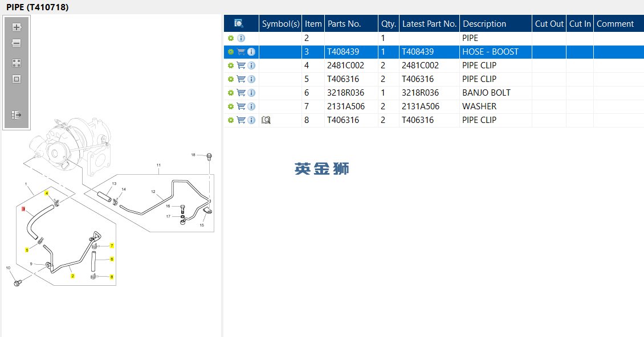Show info for item 8 PIPE CLIP
644x337 pixels.
click(251, 120)
